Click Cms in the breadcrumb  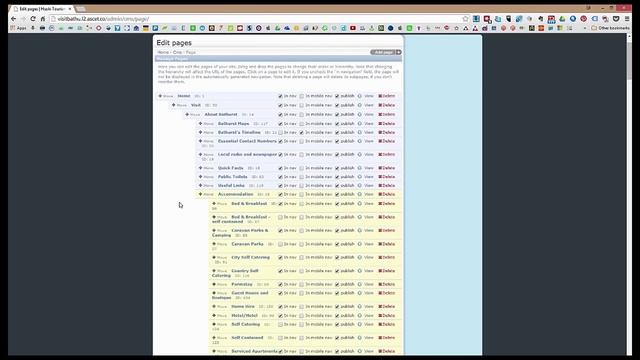[177, 52]
